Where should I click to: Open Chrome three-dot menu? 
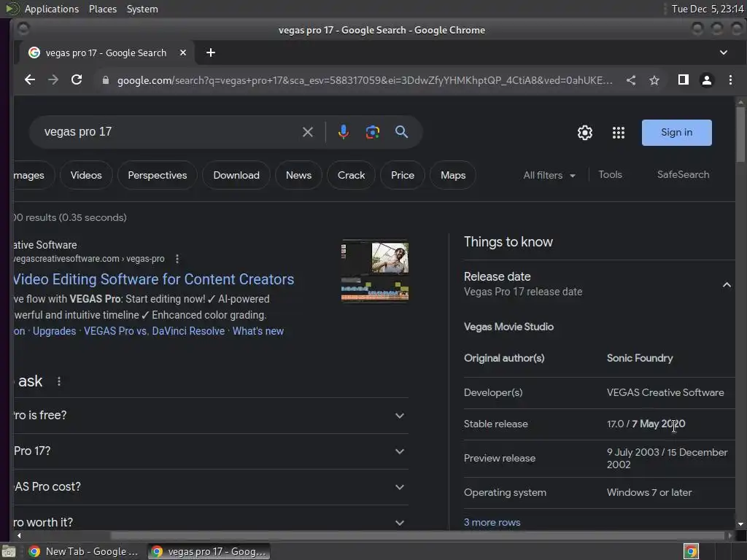coord(730,79)
